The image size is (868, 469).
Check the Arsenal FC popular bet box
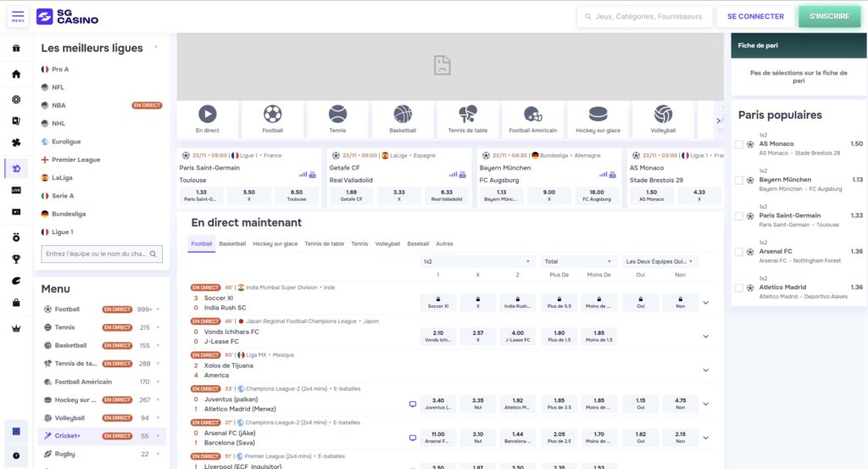(x=738, y=252)
